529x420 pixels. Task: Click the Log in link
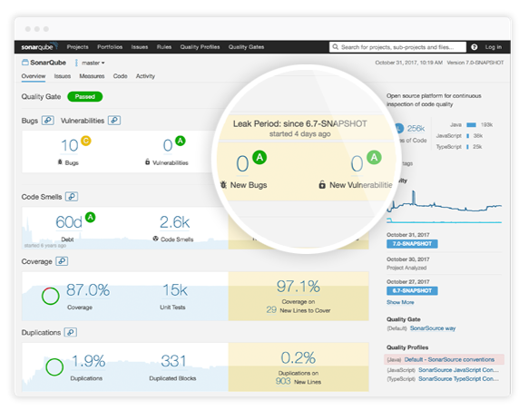click(x=494, y=47)
